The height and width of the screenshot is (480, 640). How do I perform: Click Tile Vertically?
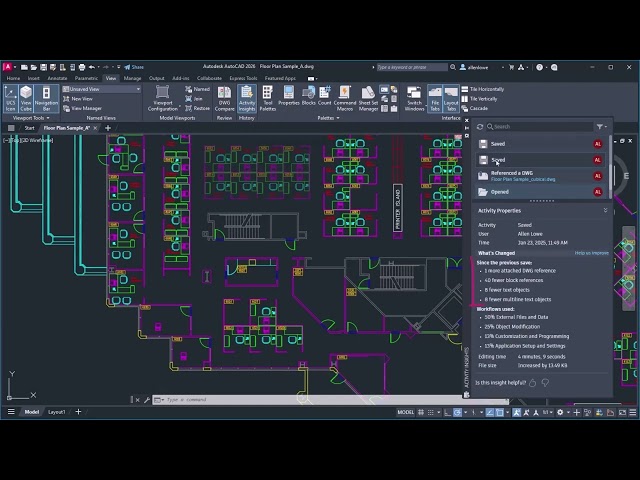click(x=480, y=99)
